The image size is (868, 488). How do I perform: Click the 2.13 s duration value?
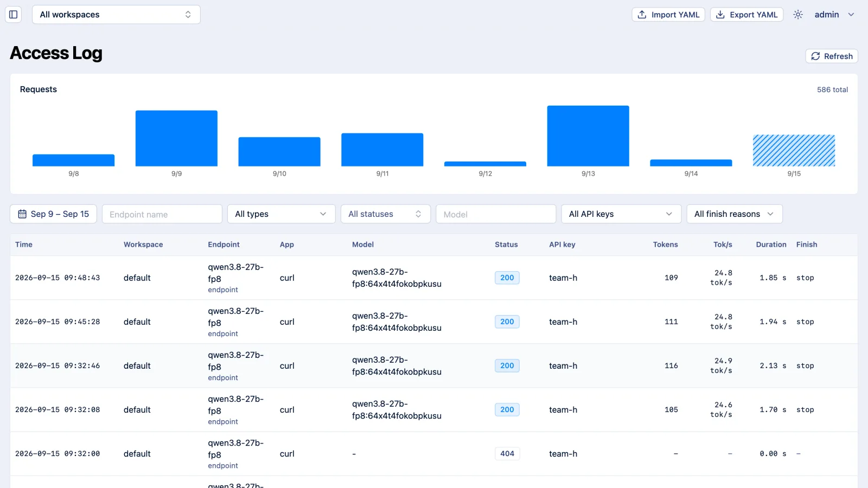coord(773,365)
